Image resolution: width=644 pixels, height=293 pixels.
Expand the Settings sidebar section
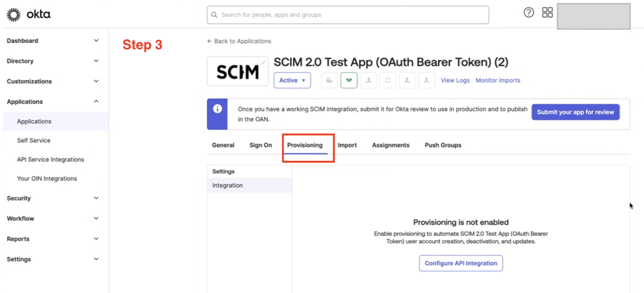[96, 259]
